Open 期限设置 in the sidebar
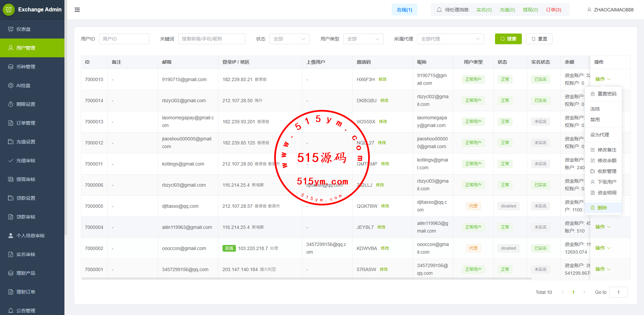Viewport: 644px width, 315px height. (x=26, y=104)
